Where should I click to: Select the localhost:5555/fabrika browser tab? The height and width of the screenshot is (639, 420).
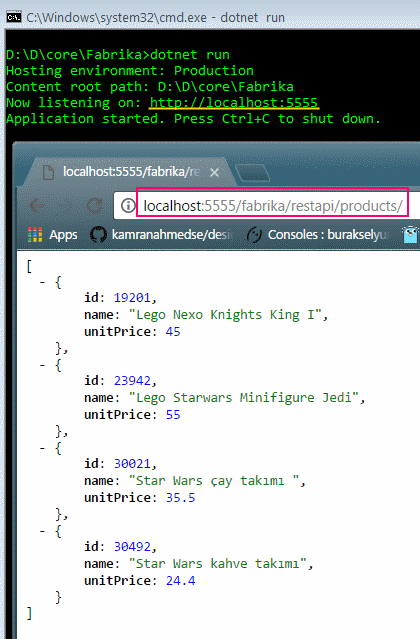tap(130, 172)
